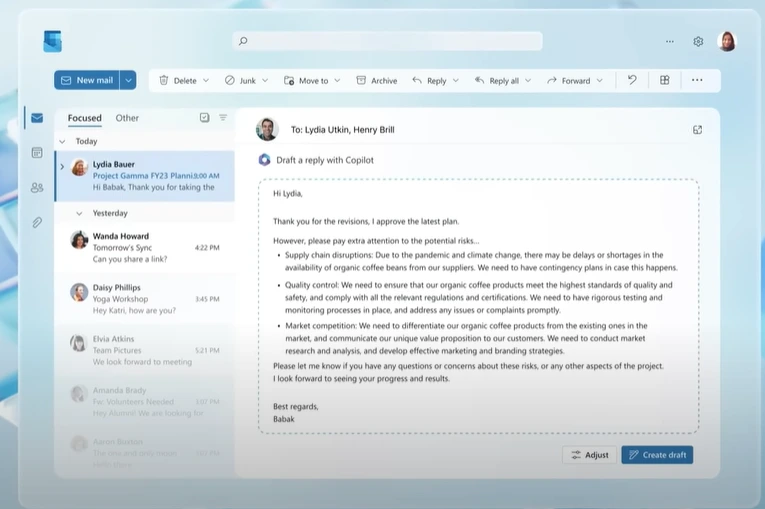The height and width of the screenshot is (509, 765).
Task: Expand the Junk options chevron
Action: coord(265,81)
